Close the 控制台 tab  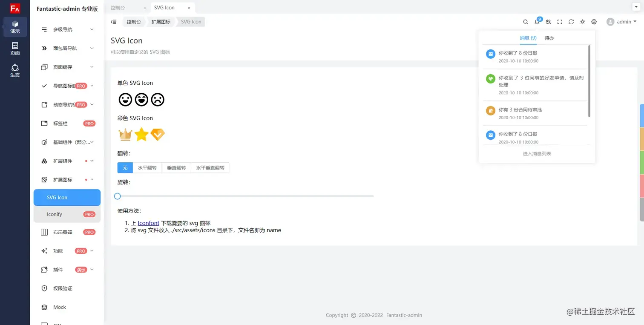(145, 8)
